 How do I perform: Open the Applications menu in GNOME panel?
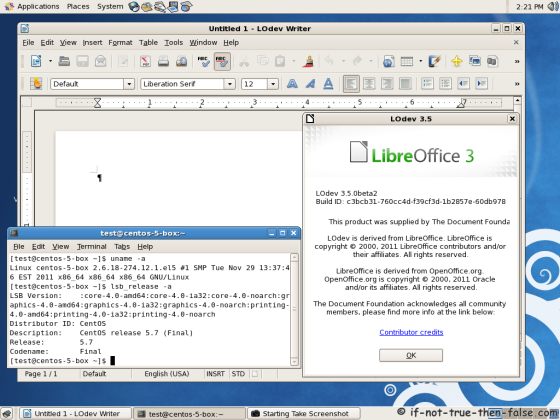click(x=32, y=6)
